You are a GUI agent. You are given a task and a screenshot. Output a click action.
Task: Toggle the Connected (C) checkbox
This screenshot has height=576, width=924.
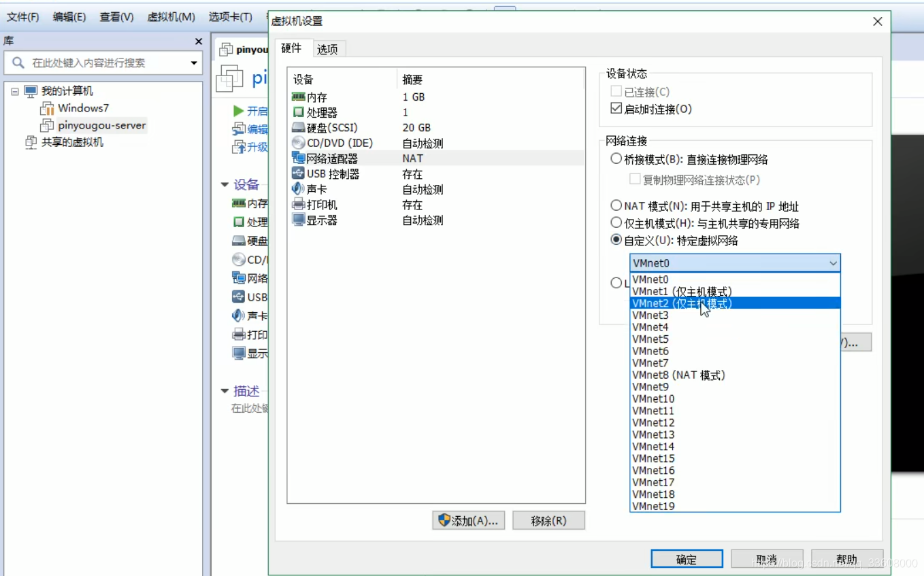(616, 92)
